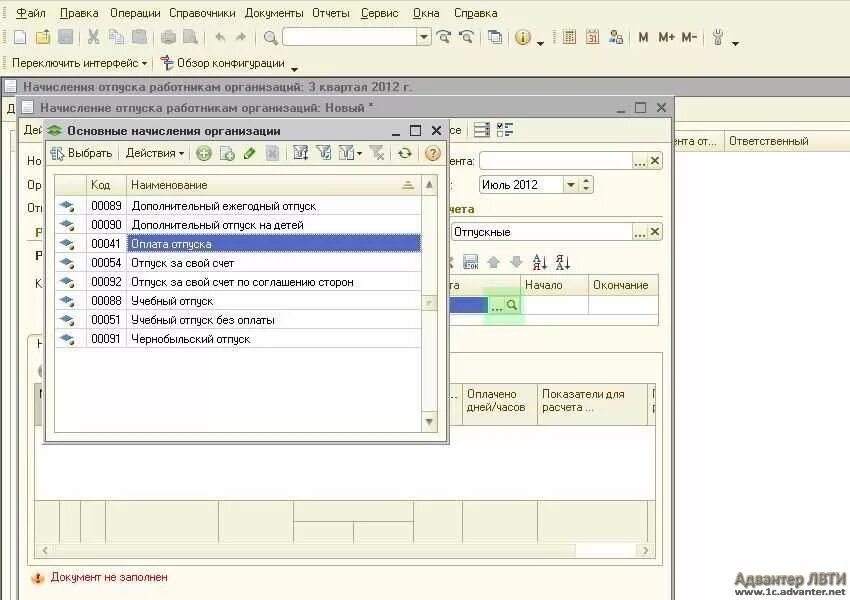Click Обзор конфигурации button

(x=223, y=63)
